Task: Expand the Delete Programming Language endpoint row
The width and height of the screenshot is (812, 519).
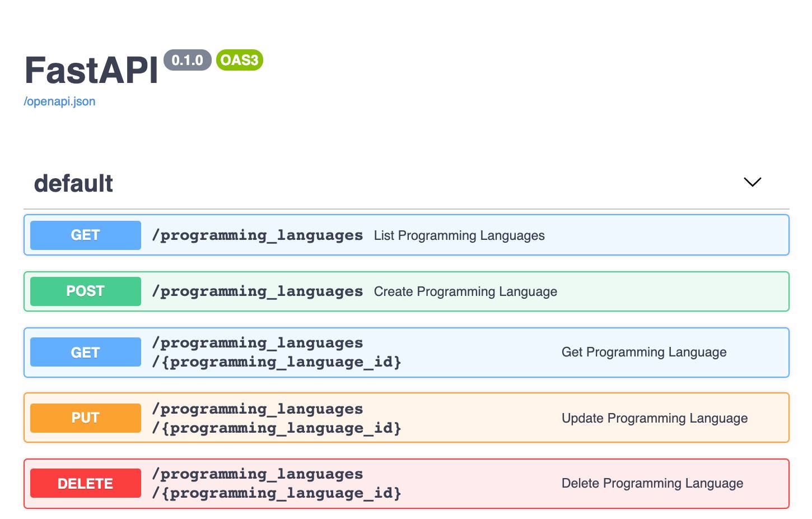Action: (405, 483)
